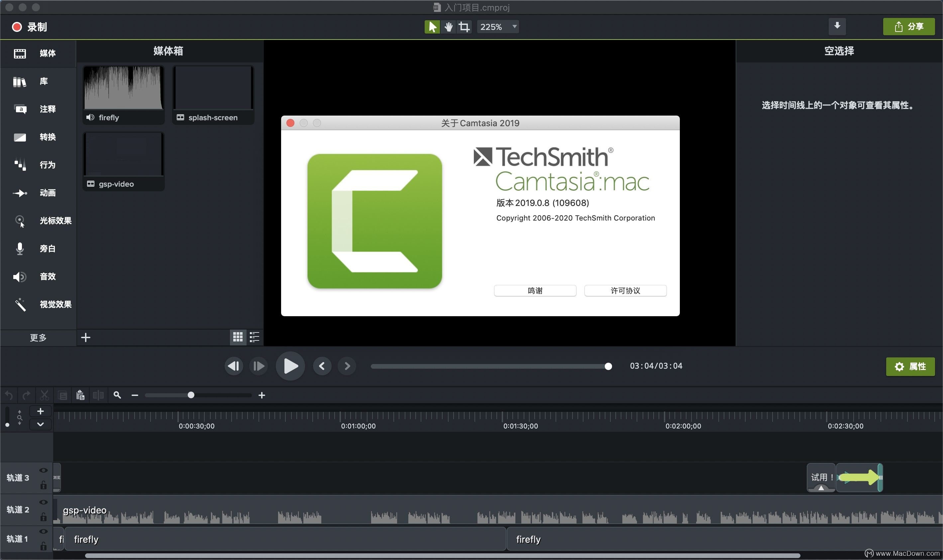Jump to next clip with right chevron
The image size is (943, 560).
pyautogui.click(x=347, y=366)
